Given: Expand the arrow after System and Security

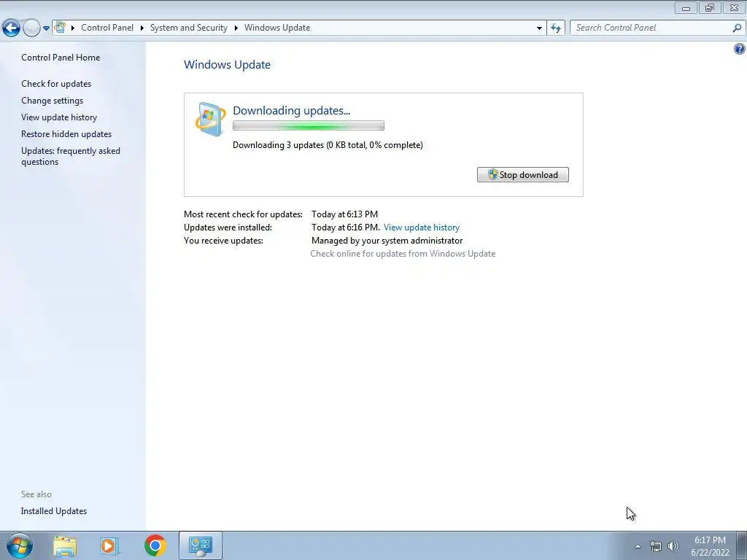Looking at the screenshot, I should [236, 28].
